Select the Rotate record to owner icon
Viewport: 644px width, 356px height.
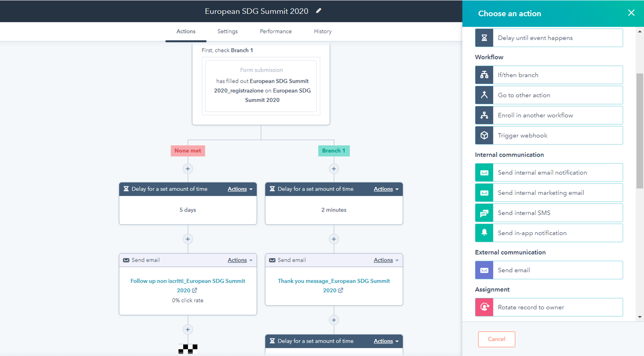coord(484,307)
